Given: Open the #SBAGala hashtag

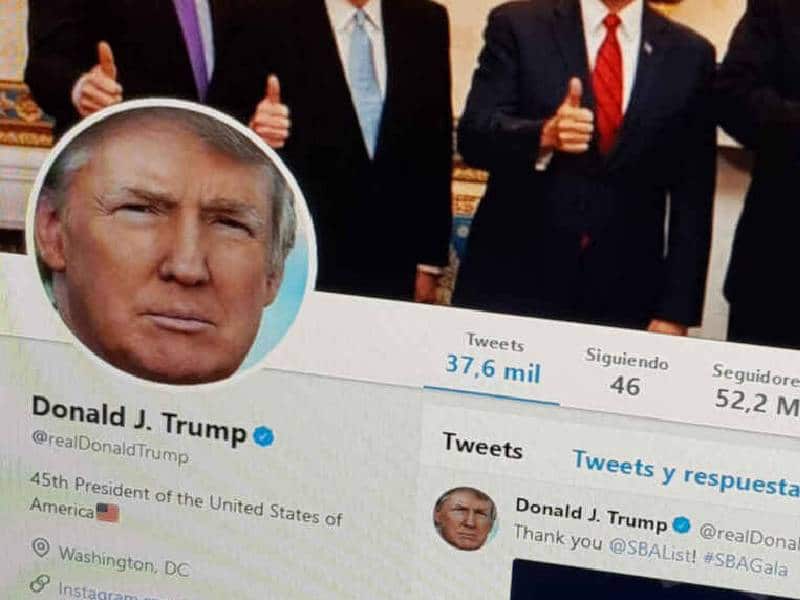Looking at the screenshot, I should [746, 563].
